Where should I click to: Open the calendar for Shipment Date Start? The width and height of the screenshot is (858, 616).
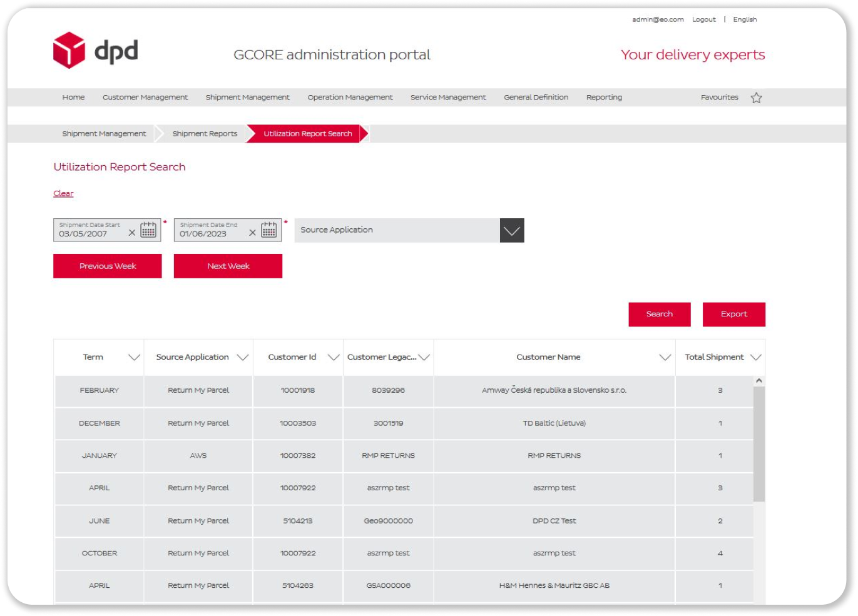point(148,231)
